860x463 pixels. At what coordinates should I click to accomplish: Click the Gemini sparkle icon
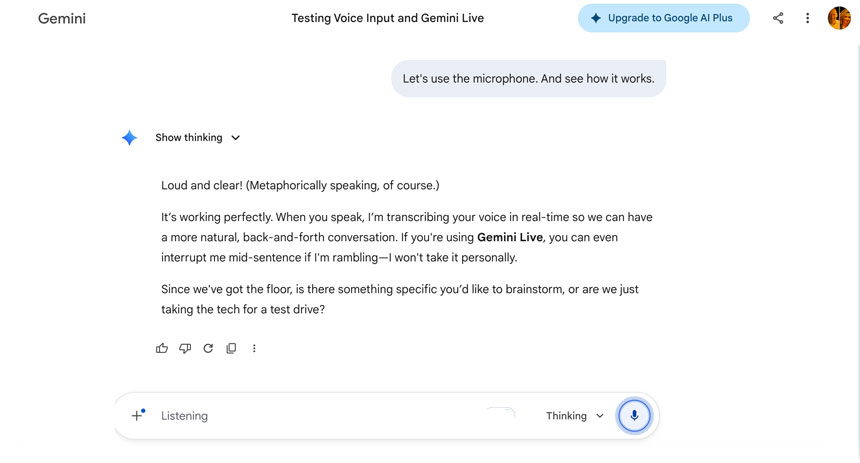coord(129,138)
